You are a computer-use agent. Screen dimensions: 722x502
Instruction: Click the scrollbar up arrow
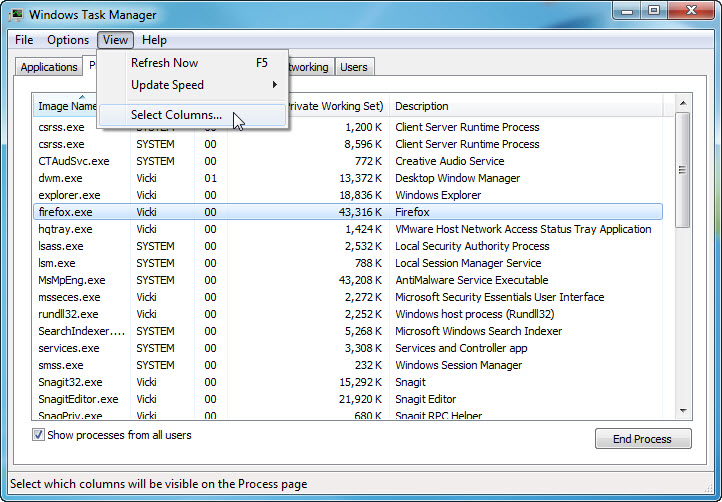tap(683, 103)
